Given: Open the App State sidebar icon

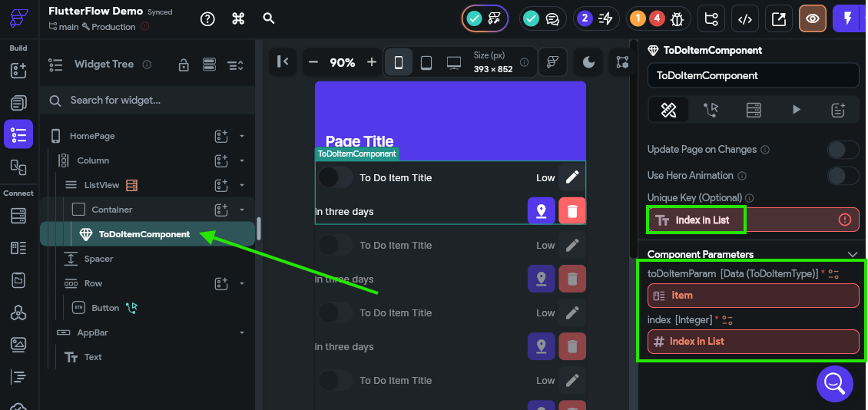Looking at the screenshot, I should pos(18,280).
